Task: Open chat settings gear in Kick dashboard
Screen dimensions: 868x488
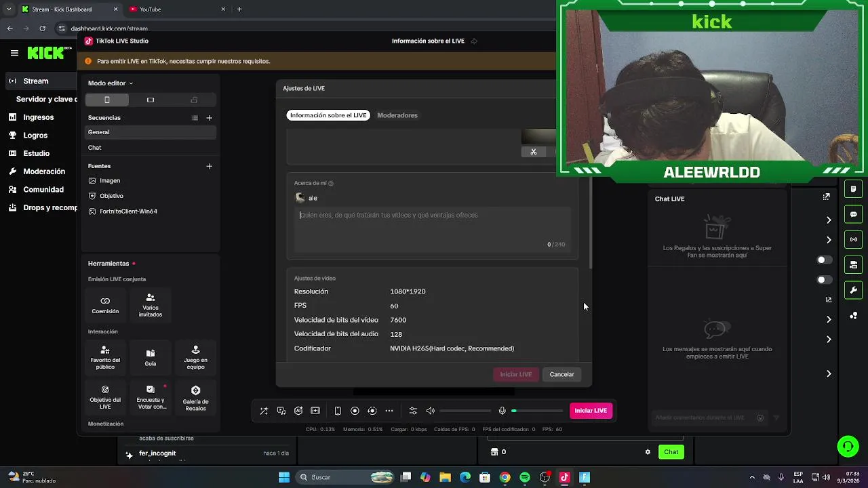Action: [648, 452]
